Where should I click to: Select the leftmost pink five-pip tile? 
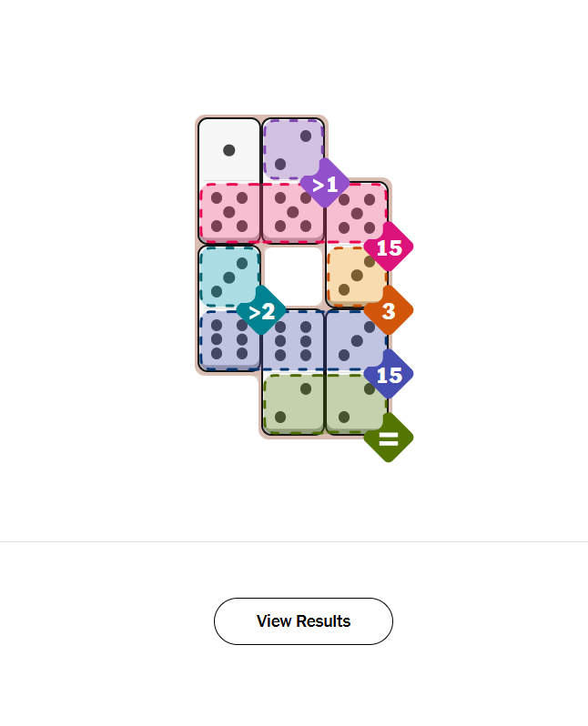pyautogui.click(x=229, y=212)
